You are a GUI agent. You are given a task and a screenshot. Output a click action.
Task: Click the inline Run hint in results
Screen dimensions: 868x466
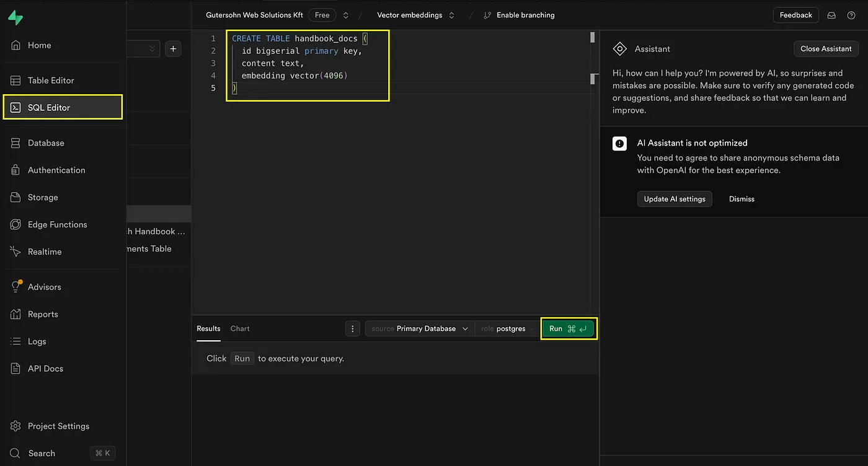point(242,359)
